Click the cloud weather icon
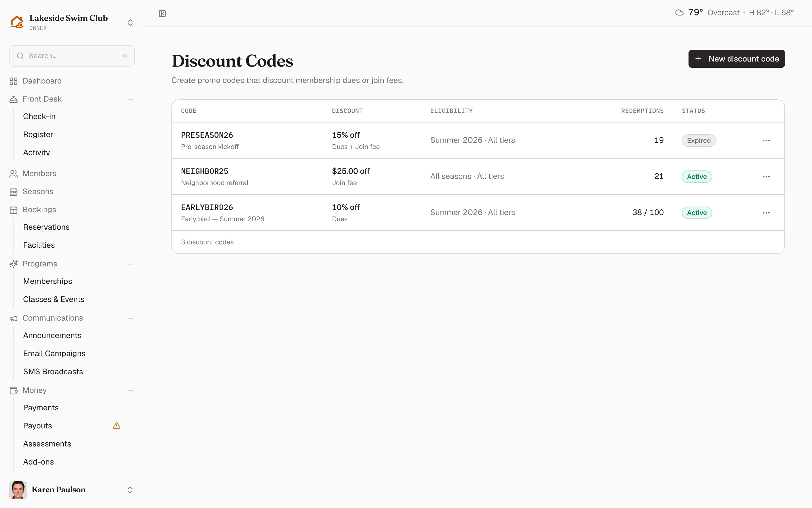Viewport: 812px width, 508px height. (679, 13)
